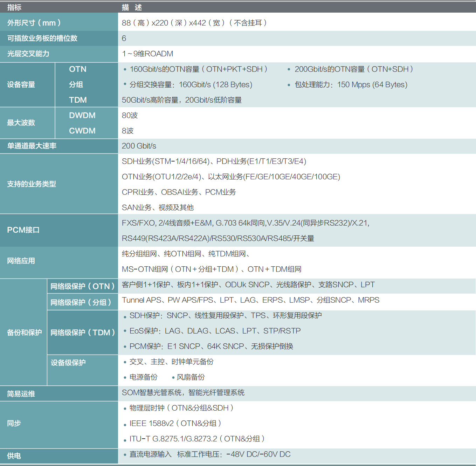Viewport: 476px width, 466px height.
Task: Click the PCM接口 row label
Action: point(23,230)
